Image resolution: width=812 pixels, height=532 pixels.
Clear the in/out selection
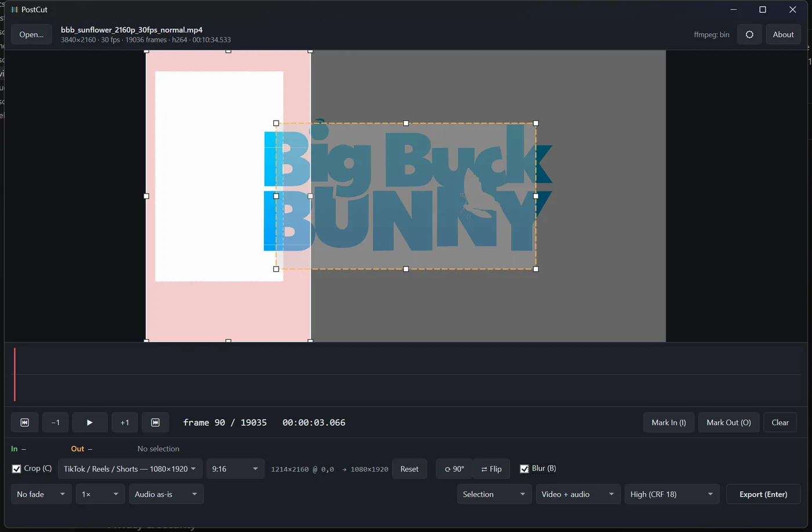click(x=780, y=422)
